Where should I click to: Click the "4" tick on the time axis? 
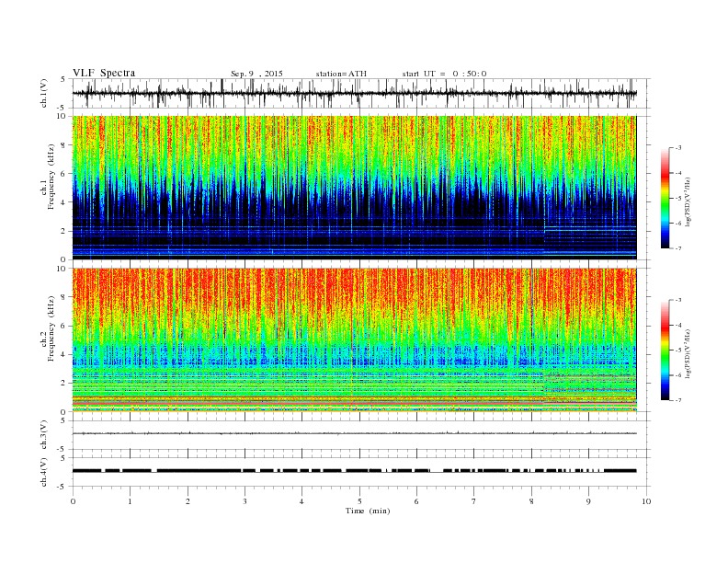[x=301, y=501]
